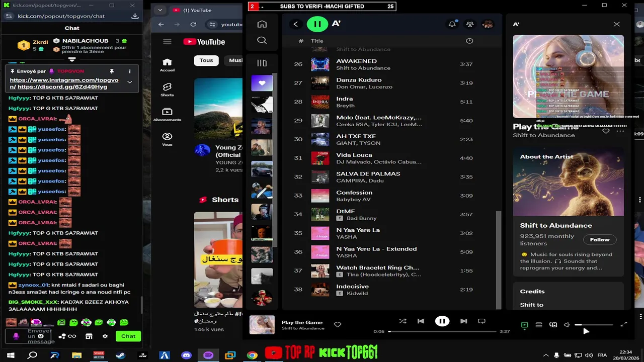Click Title column header

click(317, 41)
